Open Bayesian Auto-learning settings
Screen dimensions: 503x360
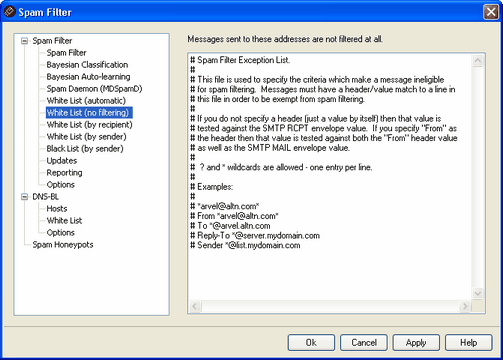click(88, 77)
